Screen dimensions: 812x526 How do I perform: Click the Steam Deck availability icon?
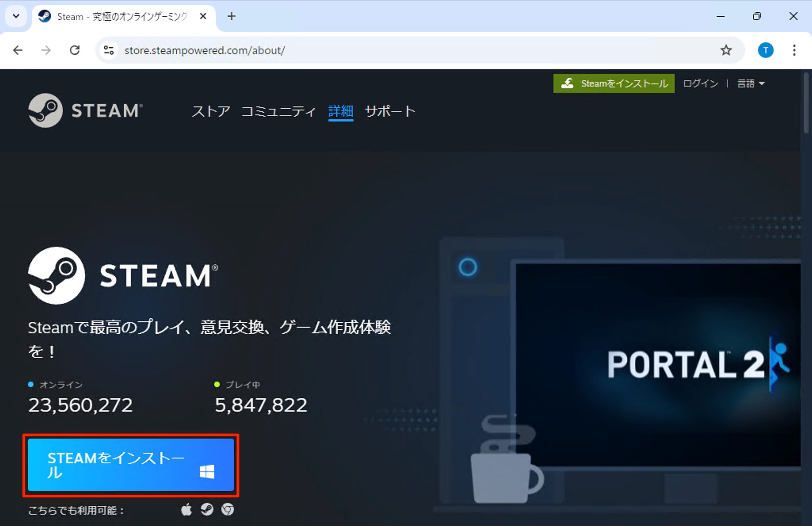pyautogui.click(x=207, y=509)
